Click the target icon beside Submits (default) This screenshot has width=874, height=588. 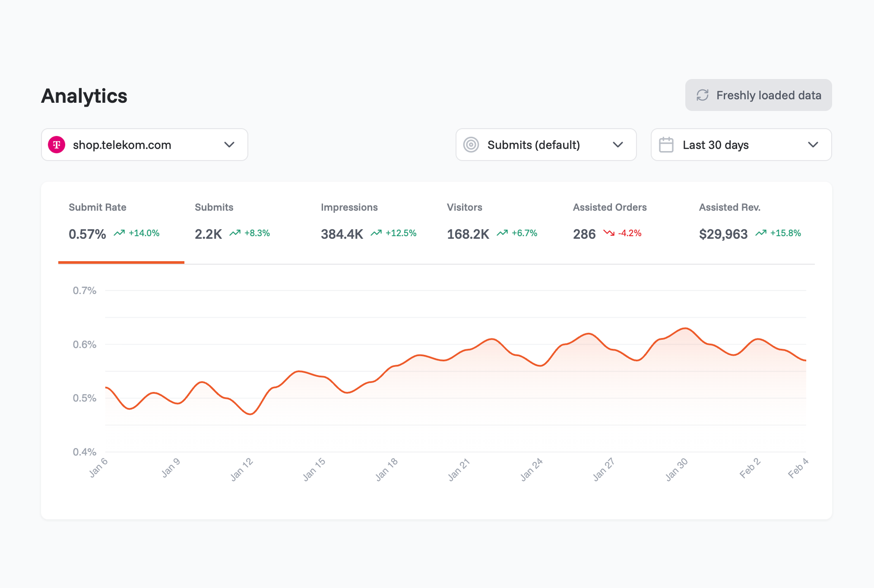click(x=472, y=145)
